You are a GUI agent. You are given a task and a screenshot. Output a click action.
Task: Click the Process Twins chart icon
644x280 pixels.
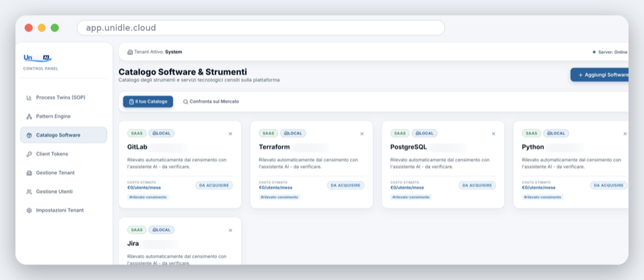point(29,98)
